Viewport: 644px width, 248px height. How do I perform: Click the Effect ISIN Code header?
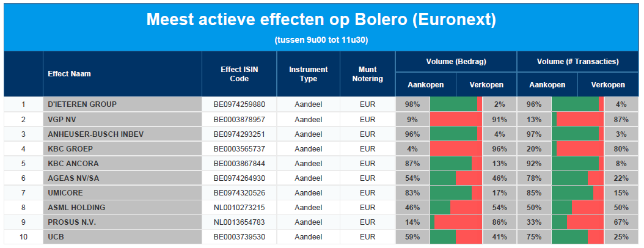[x=240, y=74]
